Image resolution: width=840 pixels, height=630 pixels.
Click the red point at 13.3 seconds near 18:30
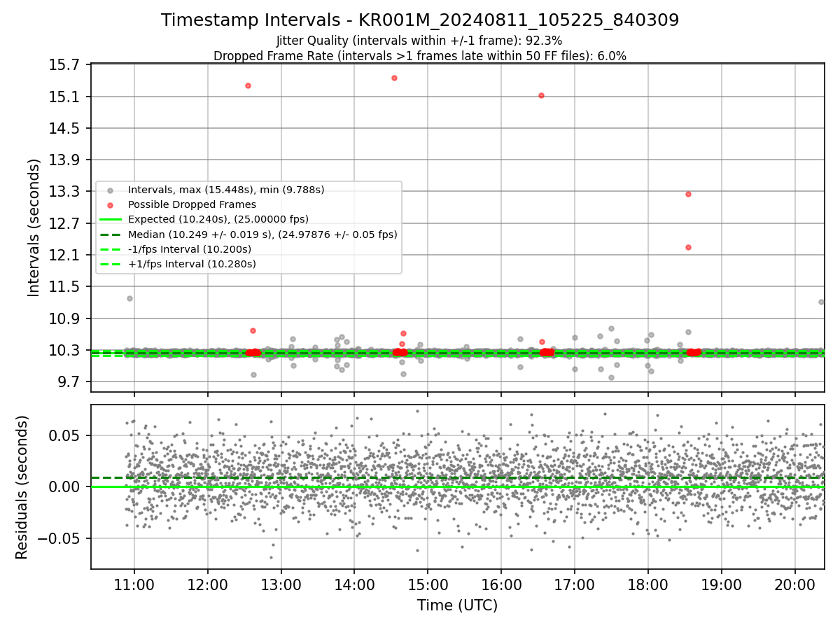pyautogui.click(x=688, y=194)
